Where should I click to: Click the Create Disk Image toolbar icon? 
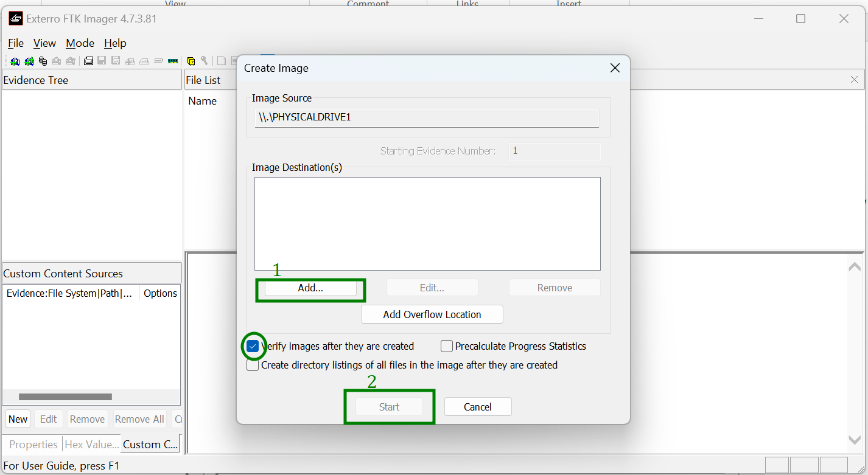click(88, 61)
